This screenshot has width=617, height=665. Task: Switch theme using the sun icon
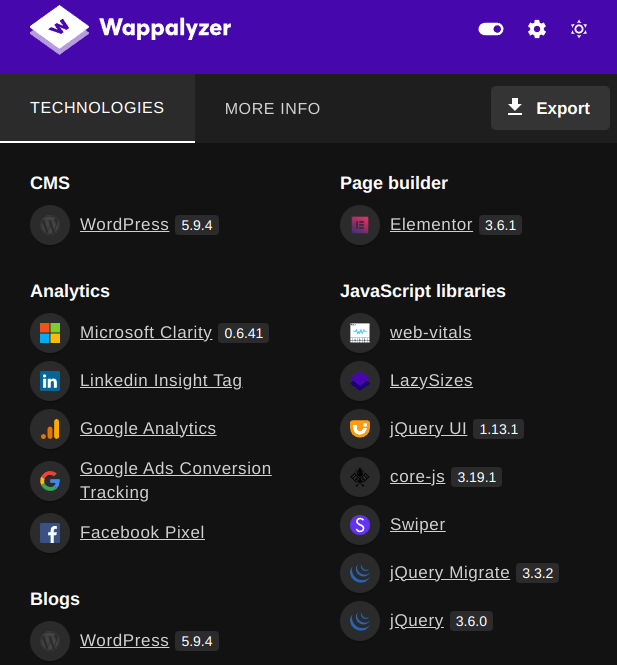pos(579,29)
